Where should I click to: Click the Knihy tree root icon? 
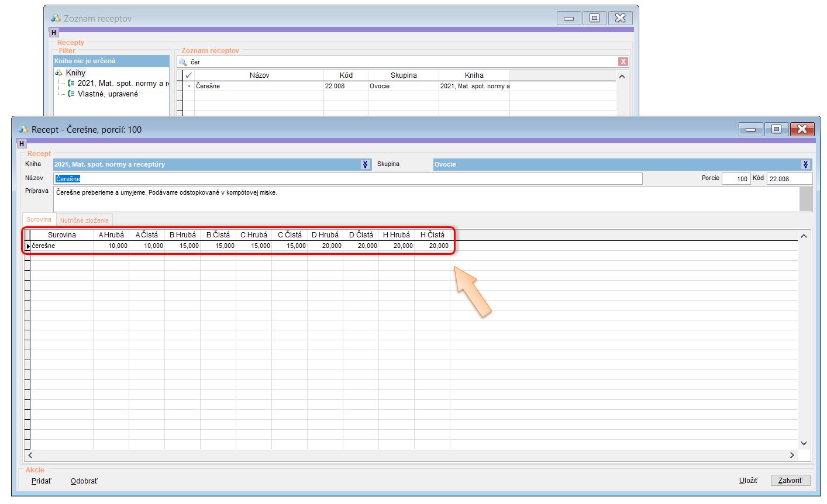59,73
